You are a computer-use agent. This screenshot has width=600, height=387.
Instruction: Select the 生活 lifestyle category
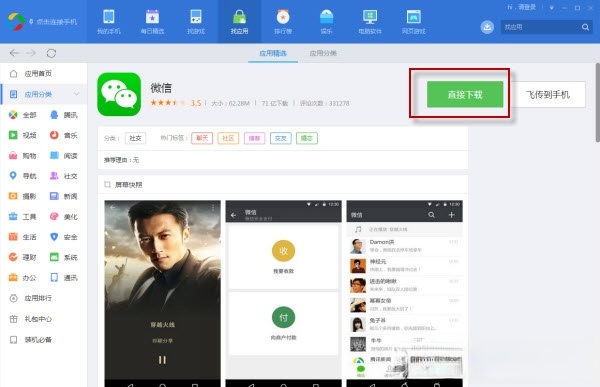pyautogui.click(x=23, y=237)
